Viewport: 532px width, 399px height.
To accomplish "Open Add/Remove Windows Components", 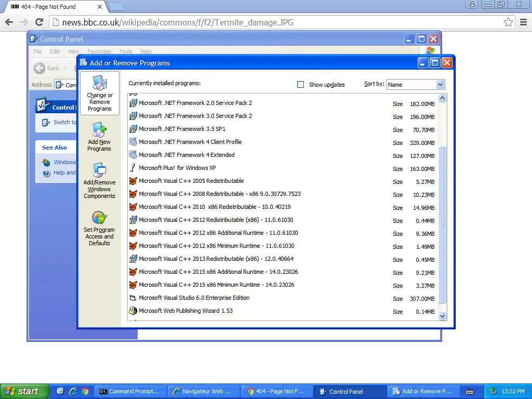I will pos(99,180).
